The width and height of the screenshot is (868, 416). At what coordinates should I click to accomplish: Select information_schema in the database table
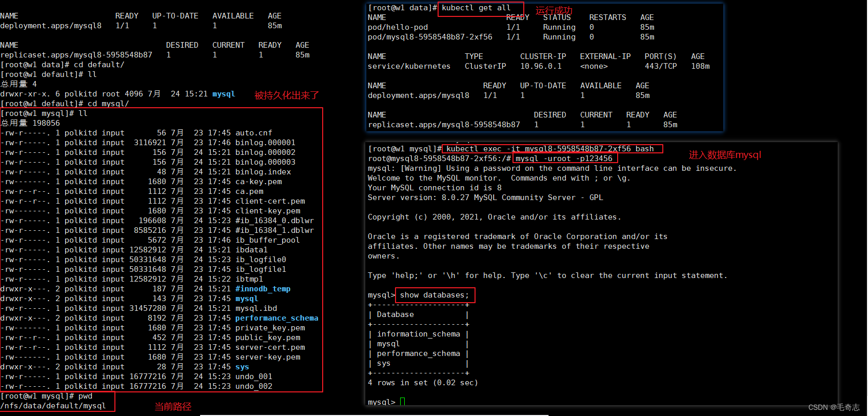(419, 334)
